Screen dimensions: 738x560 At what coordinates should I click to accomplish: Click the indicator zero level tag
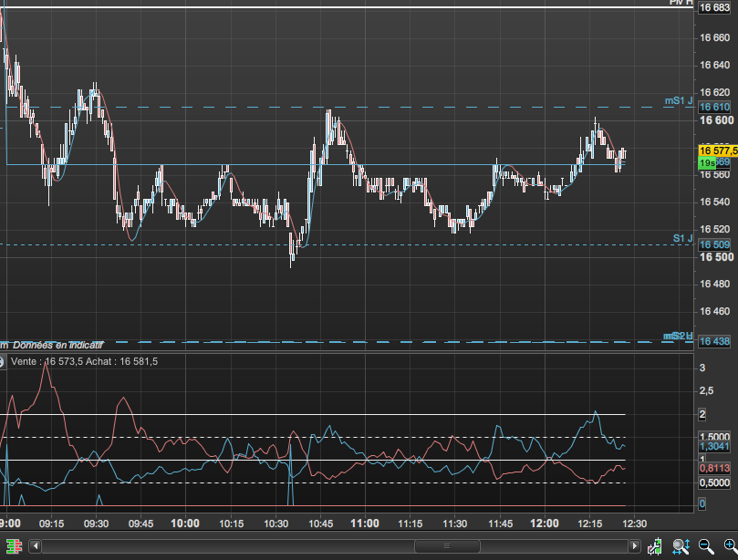click(702, 504)
